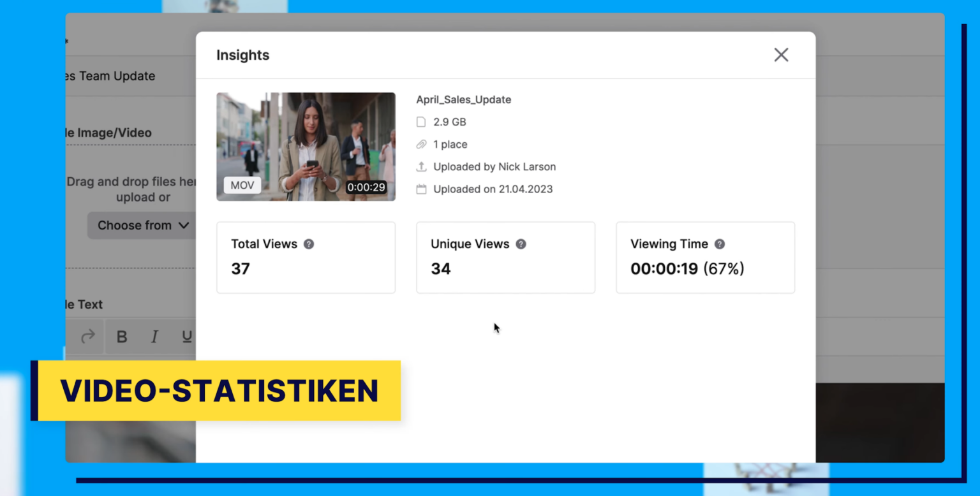The height and width of the screenshot is (496, 980).
Task: Click the upload icon beside Nick Larson
Action: 422,166
